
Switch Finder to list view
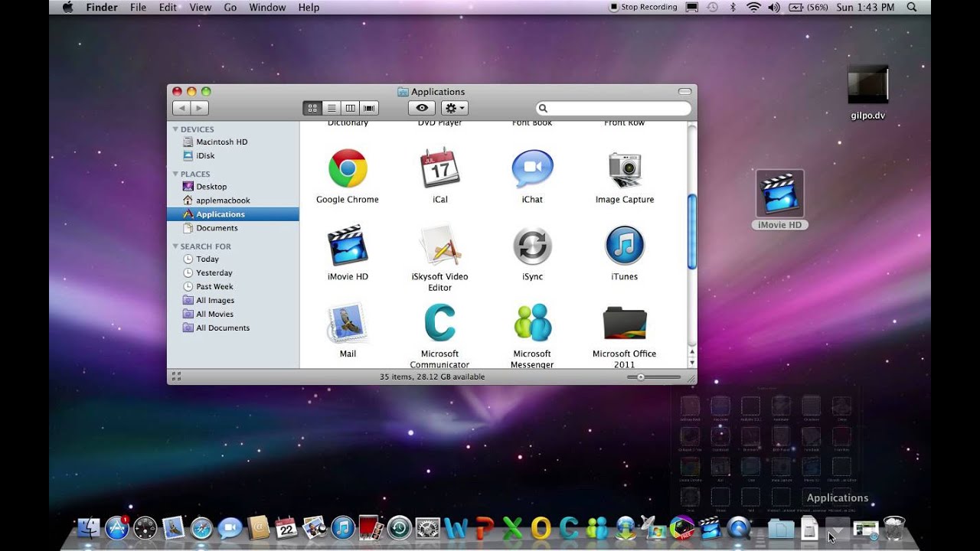pyautogui.click(x=332, y=108)
